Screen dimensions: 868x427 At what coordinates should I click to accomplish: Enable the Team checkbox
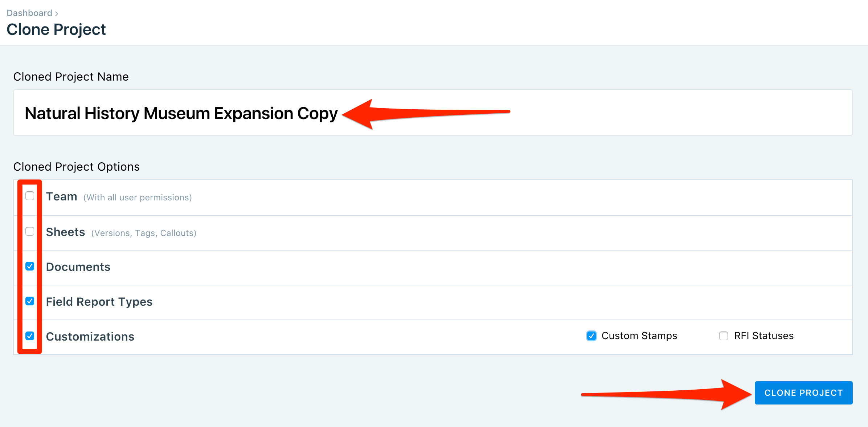coord(29,196)
